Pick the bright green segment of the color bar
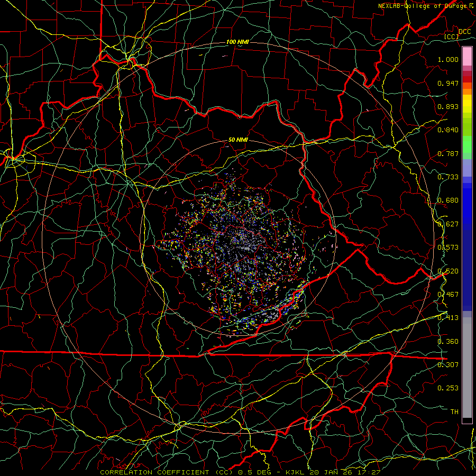476x476 pixels. [x=467, y=144]
